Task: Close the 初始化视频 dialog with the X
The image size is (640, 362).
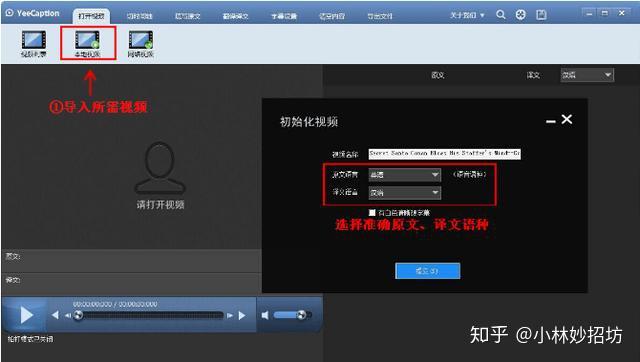Action: pos(567,119)
